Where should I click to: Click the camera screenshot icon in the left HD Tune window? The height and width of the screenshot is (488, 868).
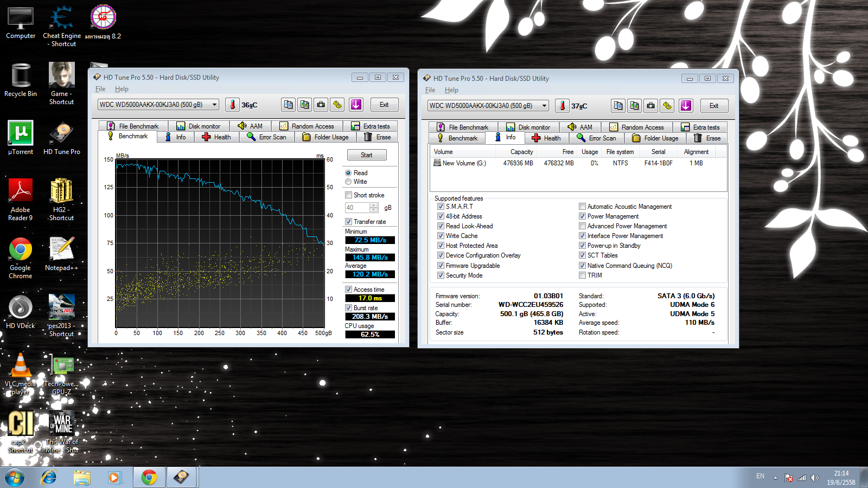point(321,105)
